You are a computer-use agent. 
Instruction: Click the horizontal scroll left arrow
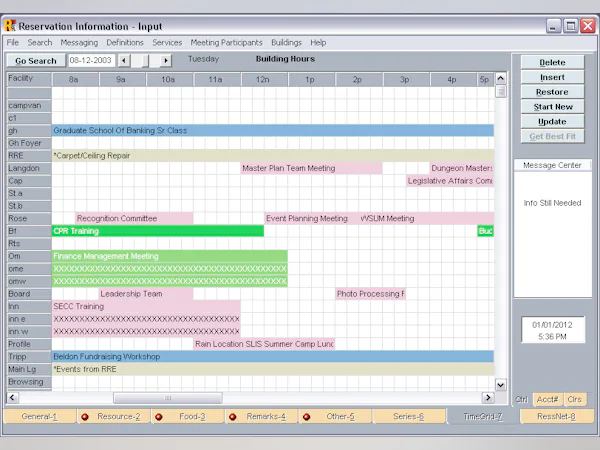coord(12,398)
